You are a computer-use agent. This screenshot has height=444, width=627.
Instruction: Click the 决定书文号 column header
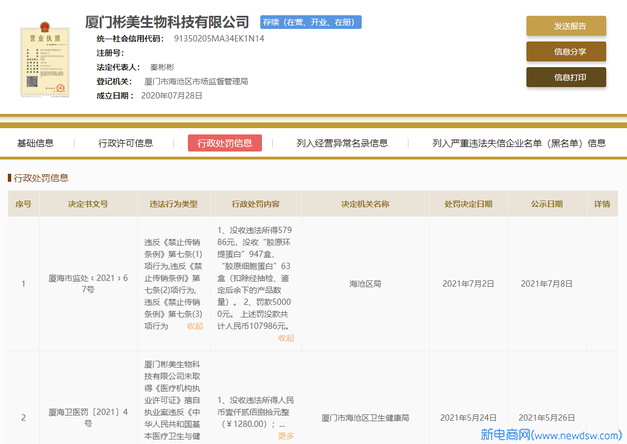pos(88,204)
